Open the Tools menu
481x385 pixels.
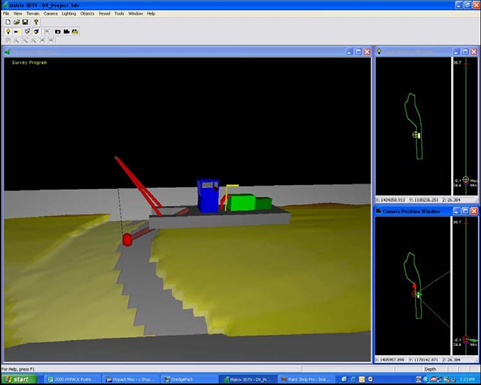click(x=119, y=13)
